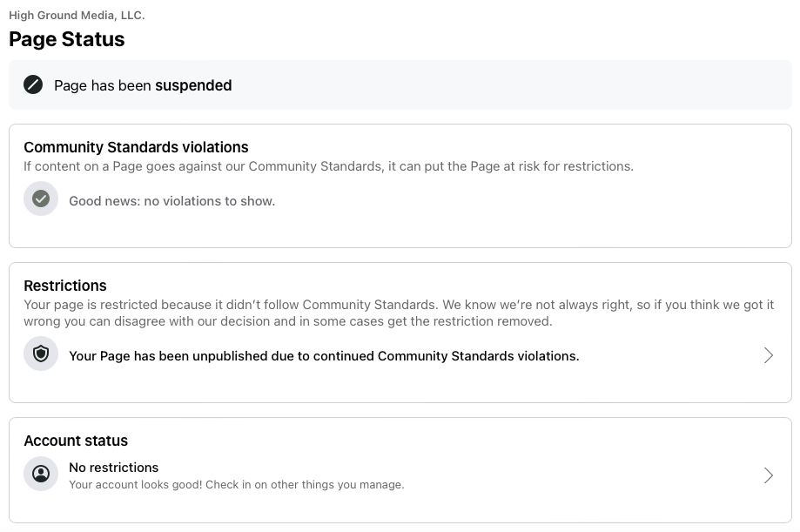The image size is (800, 532).
Task: Select the No restrictions account row
Action: point(114,468)
